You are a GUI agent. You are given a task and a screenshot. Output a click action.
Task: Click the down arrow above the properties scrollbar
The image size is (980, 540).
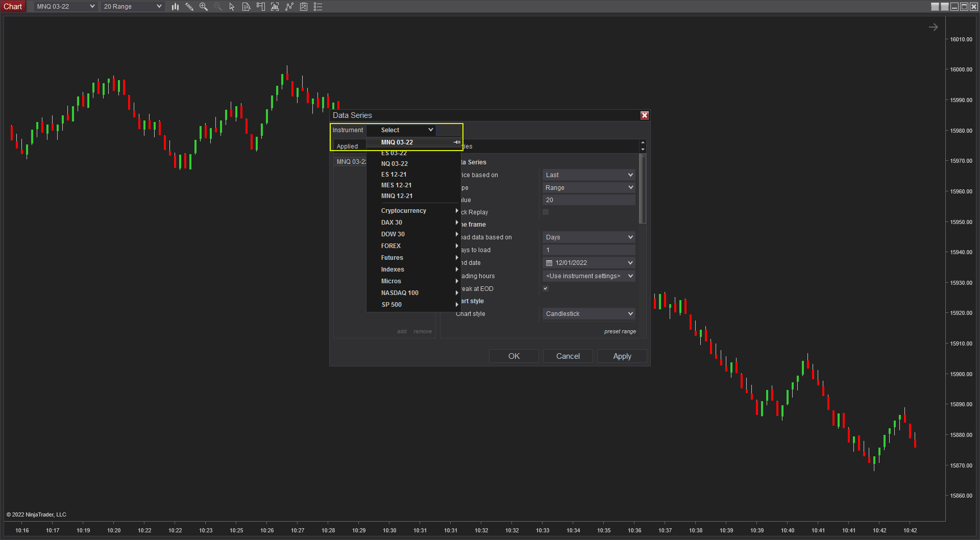pos(643,149)
